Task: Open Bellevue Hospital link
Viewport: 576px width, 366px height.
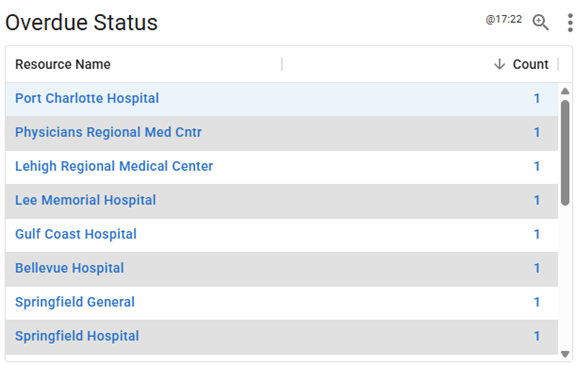Action: 69,268
